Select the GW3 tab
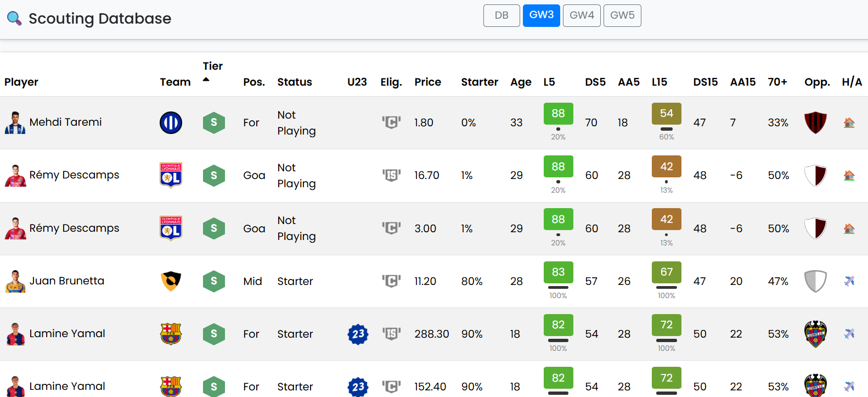 coord(541,15)
